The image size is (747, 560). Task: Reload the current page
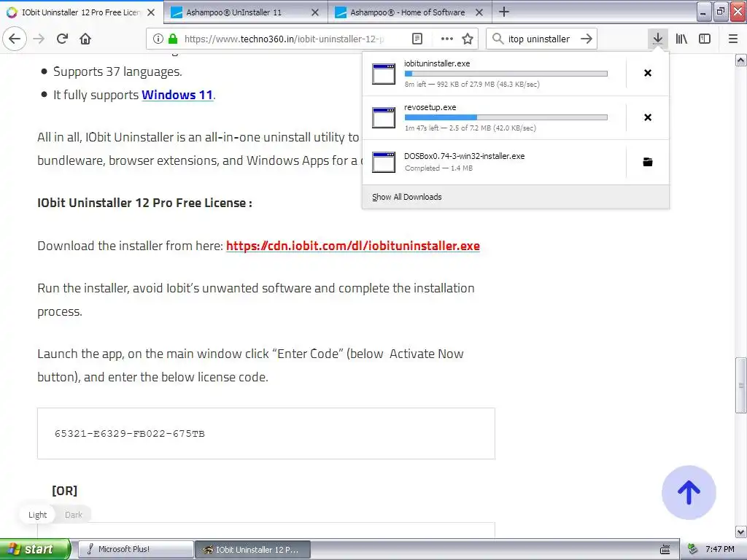[62, 39]
